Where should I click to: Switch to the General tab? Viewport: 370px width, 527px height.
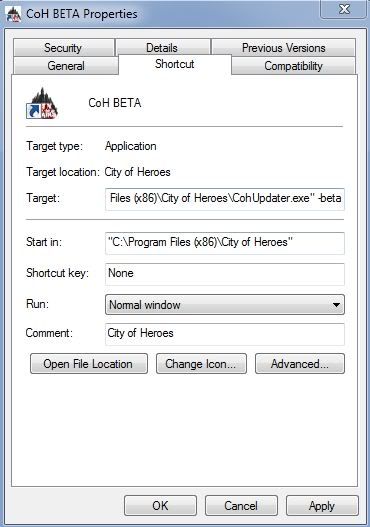coord(66,66)
